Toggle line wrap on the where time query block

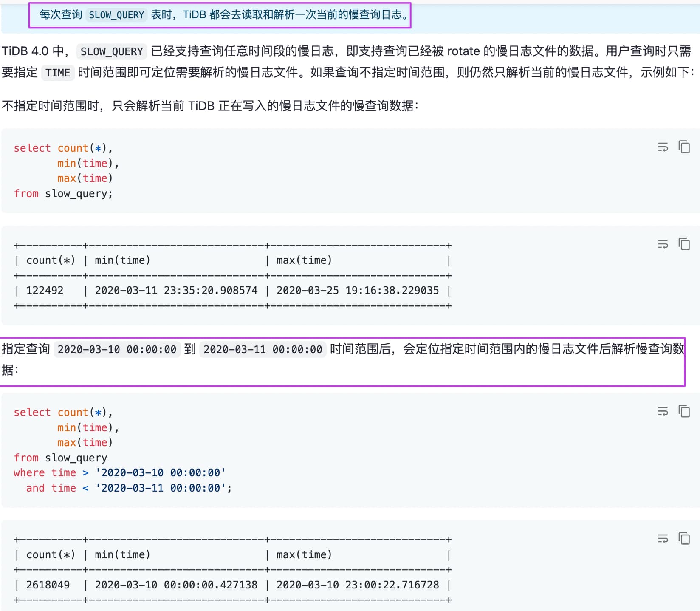coord(663,411)
